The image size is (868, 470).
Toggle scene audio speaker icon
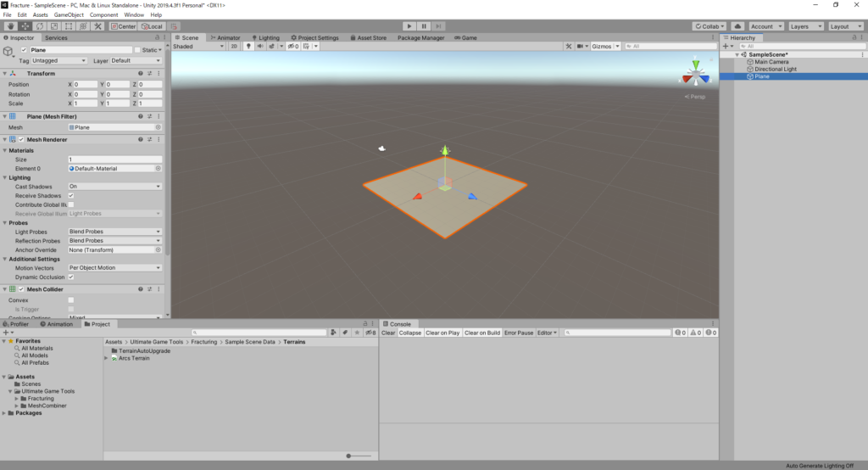pos(259,47)
